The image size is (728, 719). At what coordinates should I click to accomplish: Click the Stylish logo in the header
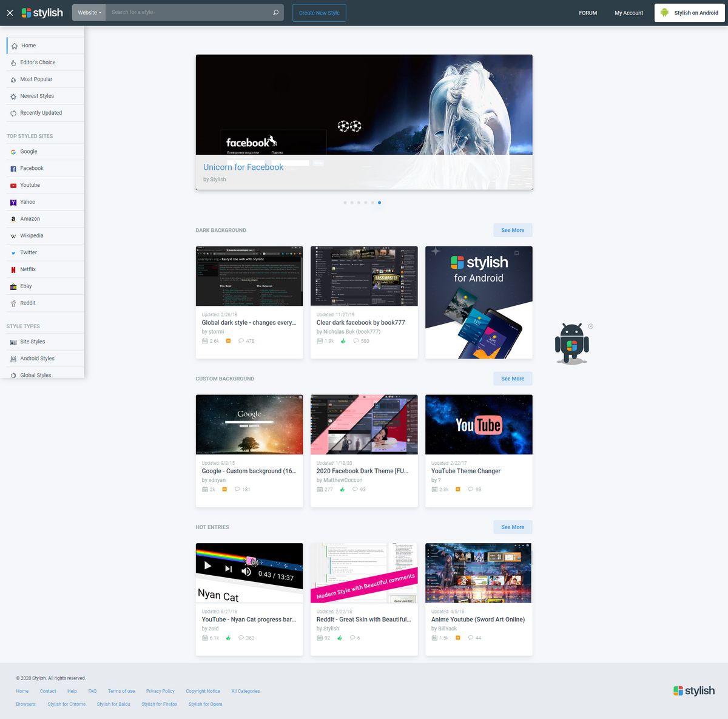click(42, 13)
